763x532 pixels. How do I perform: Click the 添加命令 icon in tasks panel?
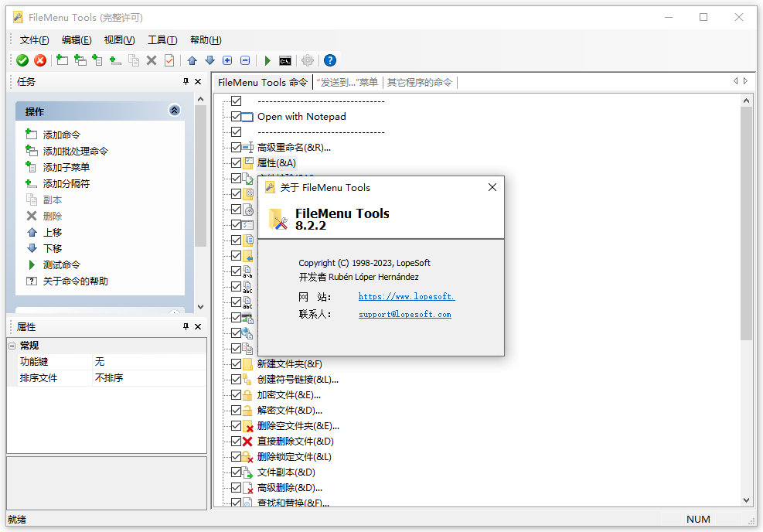[x=32, y=134]
